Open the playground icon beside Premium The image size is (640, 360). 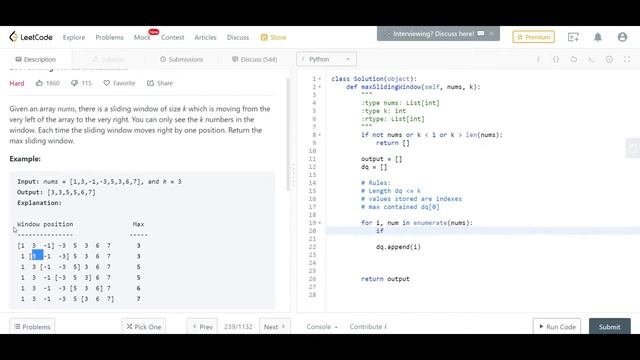573,37
